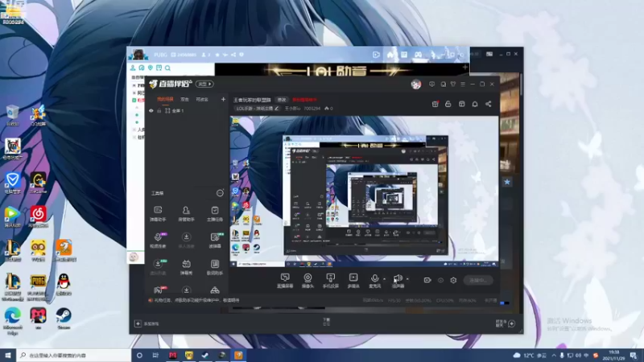
Task: Edit the game category tag
Action: (257, 109)
